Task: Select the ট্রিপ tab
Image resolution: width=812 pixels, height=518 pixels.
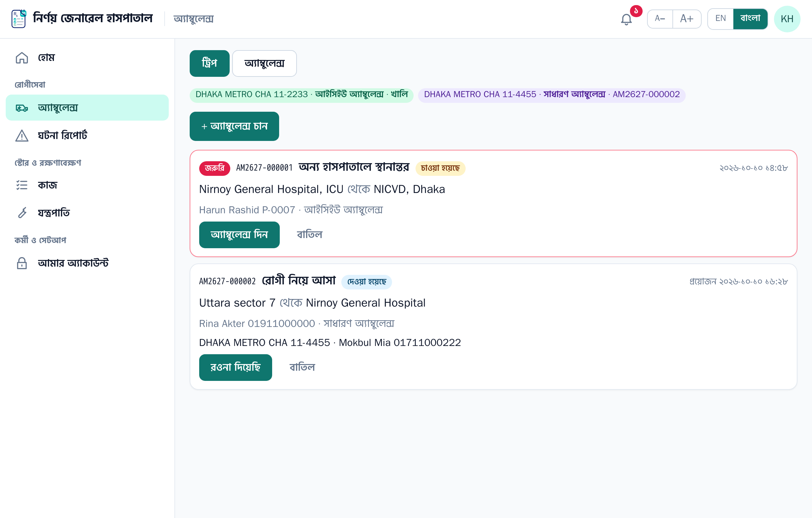Action: click(209, 63)
